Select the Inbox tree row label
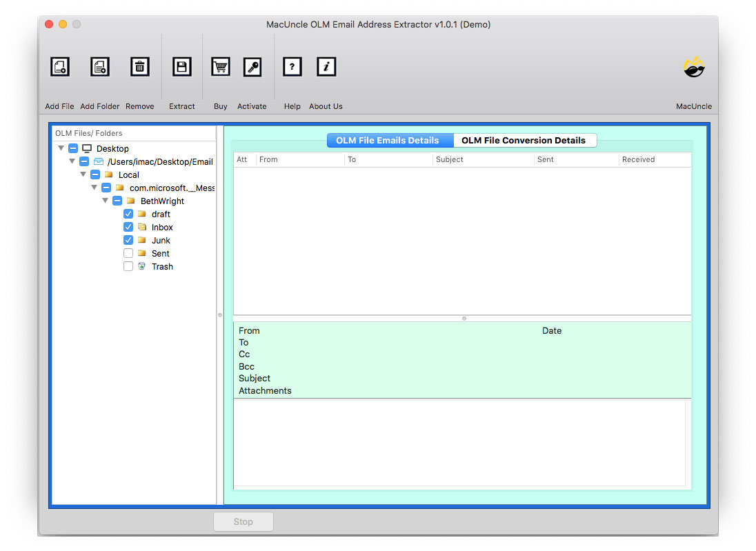Screen dimensions: 756x551 162,227
